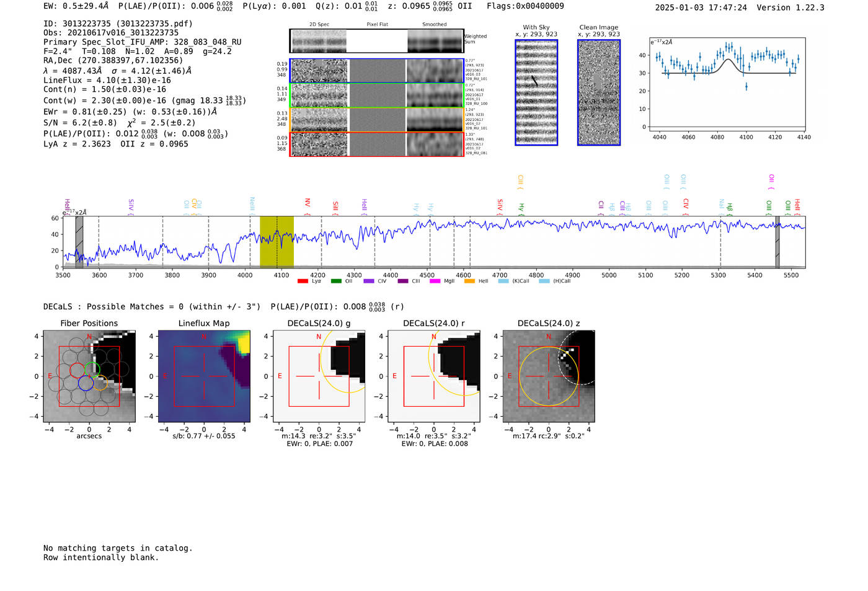Click the Gaussian line-fit plot near 4087Å
The width and height of the screenshot is (868, 591).
tap(727, 84)
